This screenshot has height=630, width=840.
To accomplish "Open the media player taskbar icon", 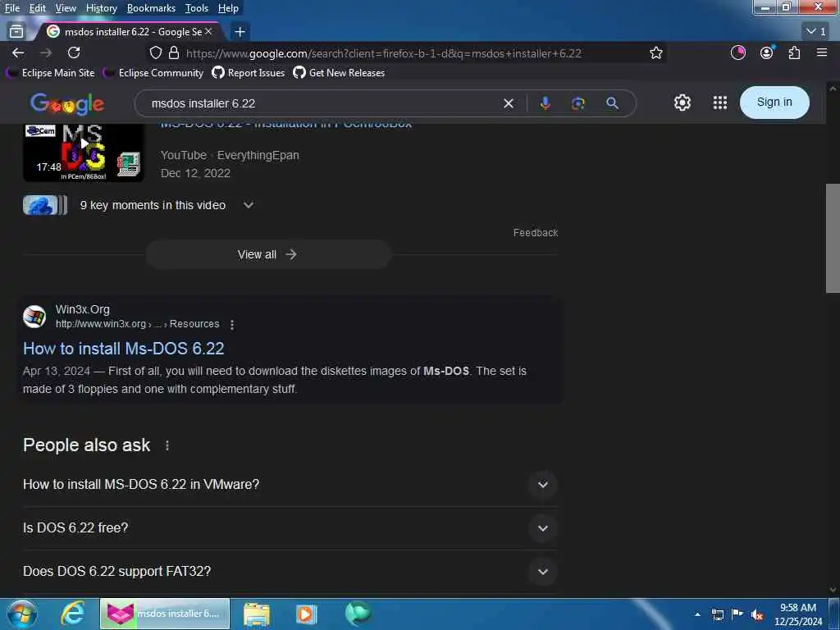I will (307, 614).
